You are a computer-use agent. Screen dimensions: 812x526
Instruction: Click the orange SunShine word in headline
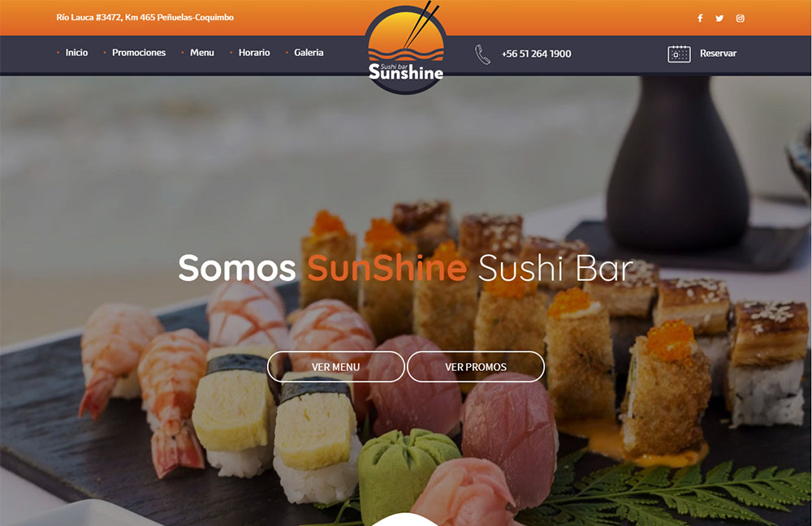(387, 268)
